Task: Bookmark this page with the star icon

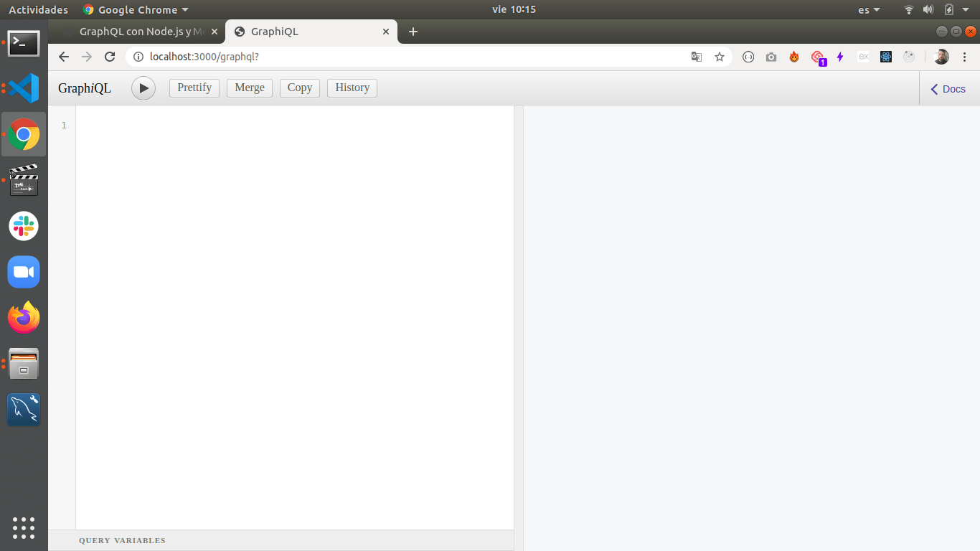Action: click(720, 57)
